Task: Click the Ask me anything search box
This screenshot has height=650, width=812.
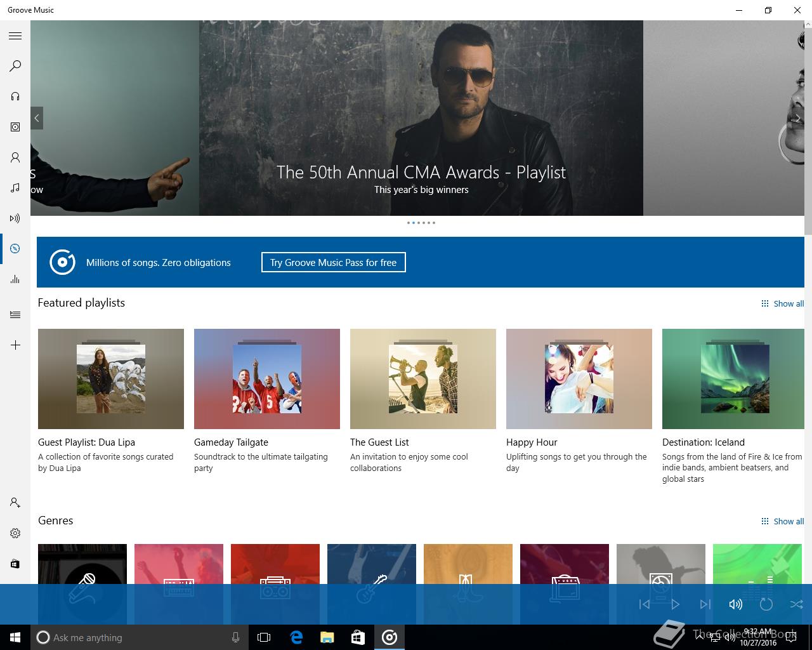Action: tap(138, 637)
